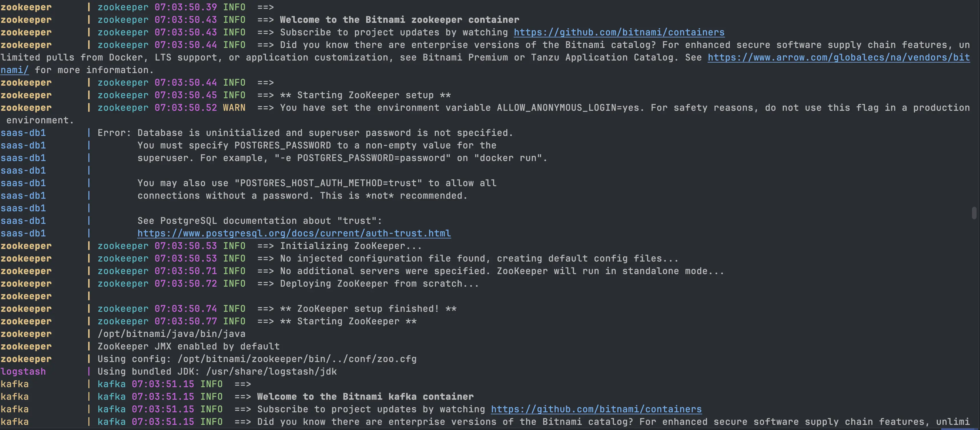The image size is (980, 430).
Task: Click "ZooKeeper JMX enabled by default" line
Action: 188,347
